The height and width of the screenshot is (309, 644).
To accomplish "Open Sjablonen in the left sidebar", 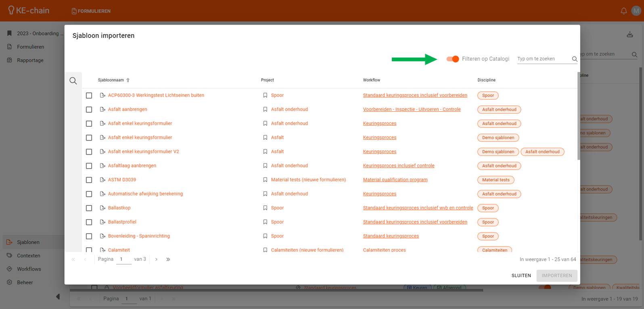I will [28, 242].
